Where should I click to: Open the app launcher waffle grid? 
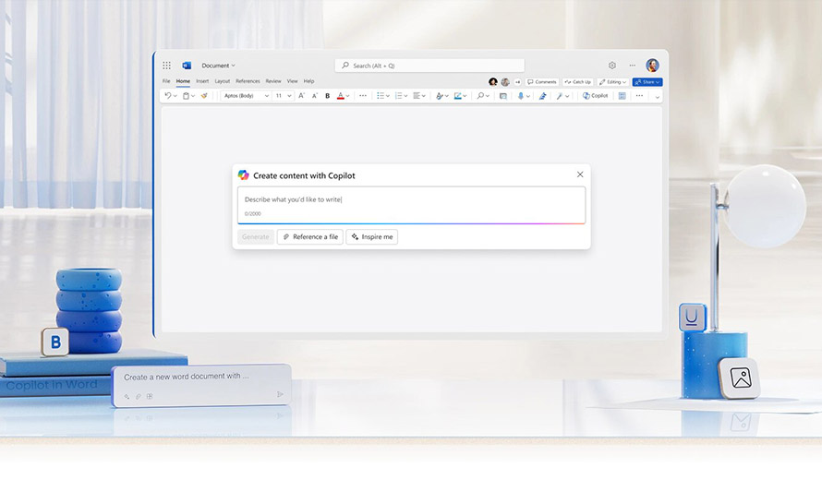pos(166,66)
